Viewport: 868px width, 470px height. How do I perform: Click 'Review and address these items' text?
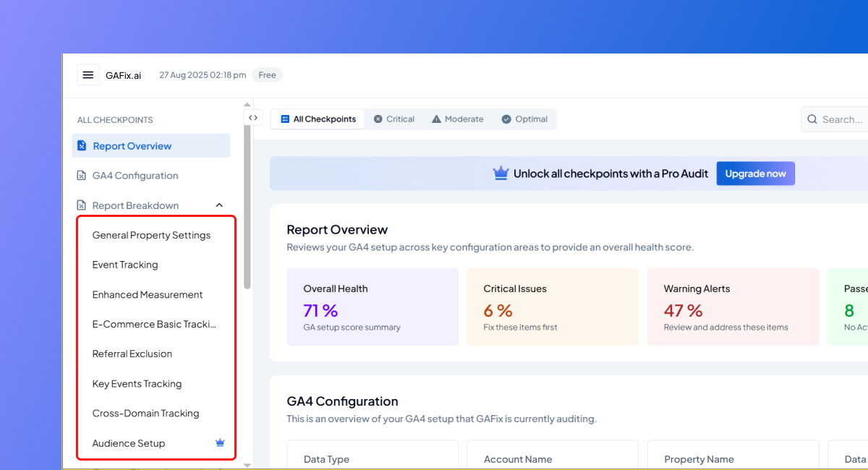pyautogui.click(x=726, y=328)
